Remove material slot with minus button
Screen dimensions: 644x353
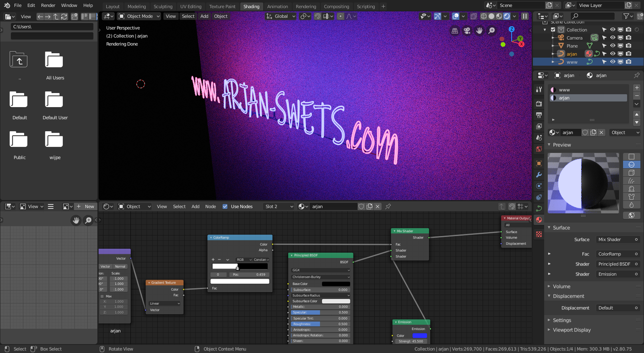click(636, 96)
